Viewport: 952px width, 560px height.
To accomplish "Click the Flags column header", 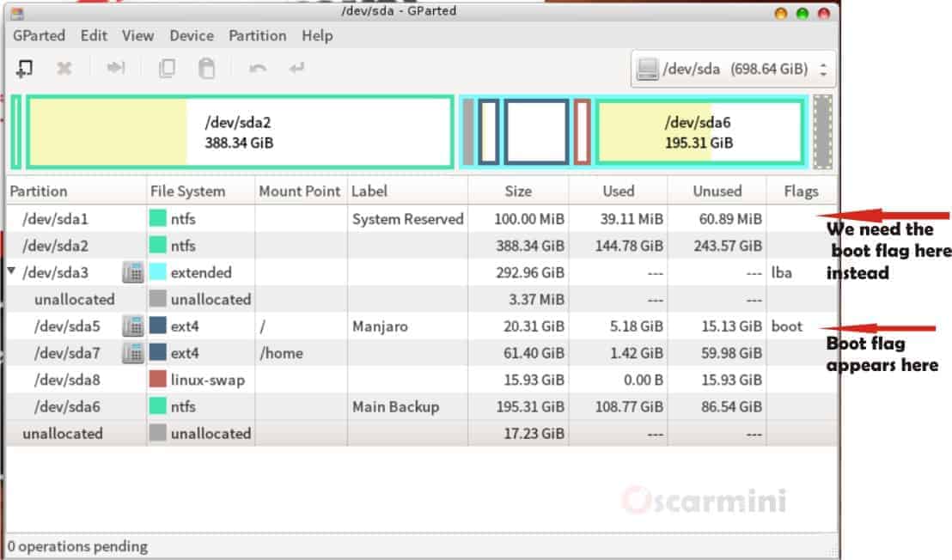I will click(800, 191).
